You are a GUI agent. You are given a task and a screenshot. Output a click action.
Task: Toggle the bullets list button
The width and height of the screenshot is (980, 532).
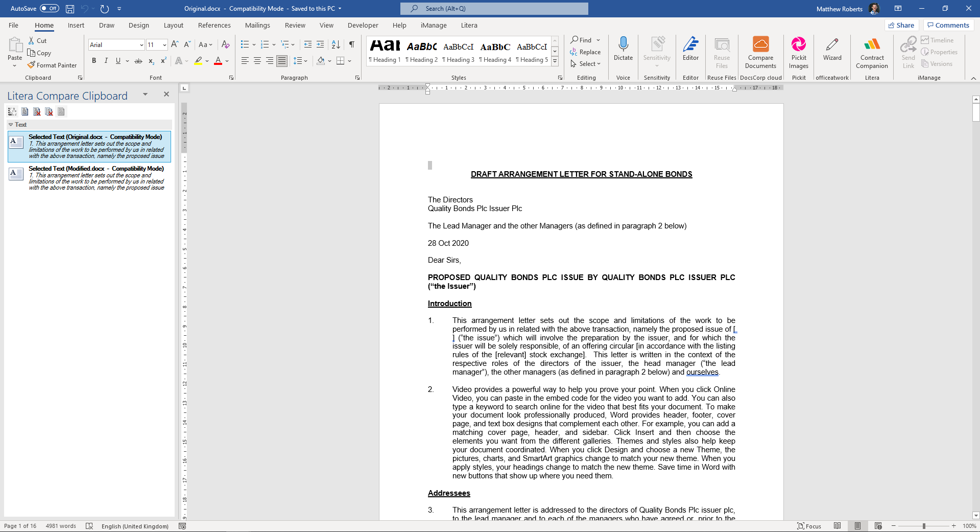(x=245, y=45)
